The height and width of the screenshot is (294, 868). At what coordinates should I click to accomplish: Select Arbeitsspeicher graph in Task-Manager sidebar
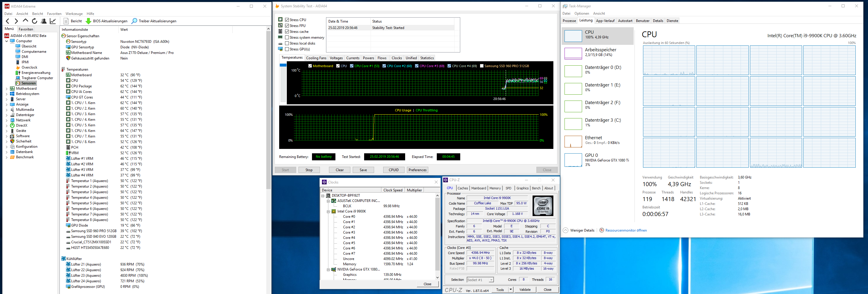coord(573,53)
